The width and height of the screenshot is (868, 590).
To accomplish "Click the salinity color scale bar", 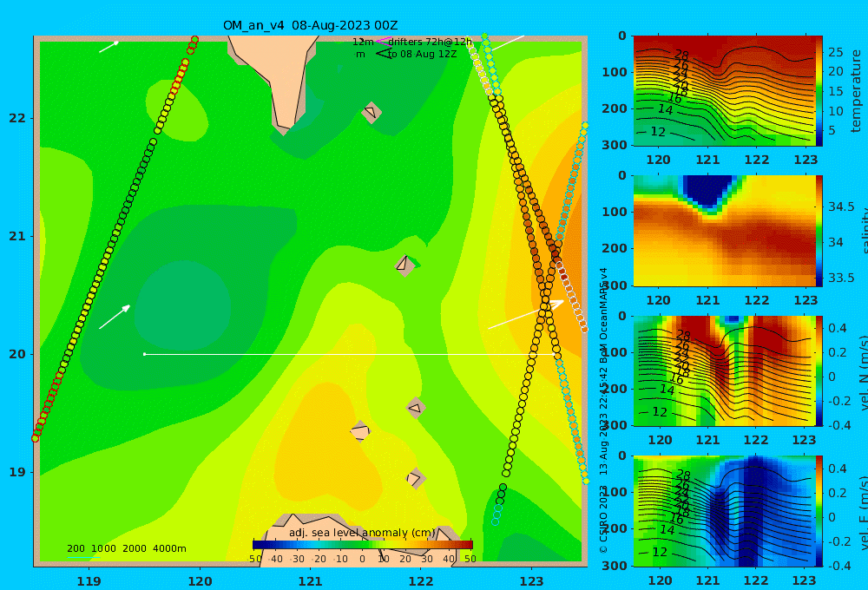I will click(x=819, y=230).
